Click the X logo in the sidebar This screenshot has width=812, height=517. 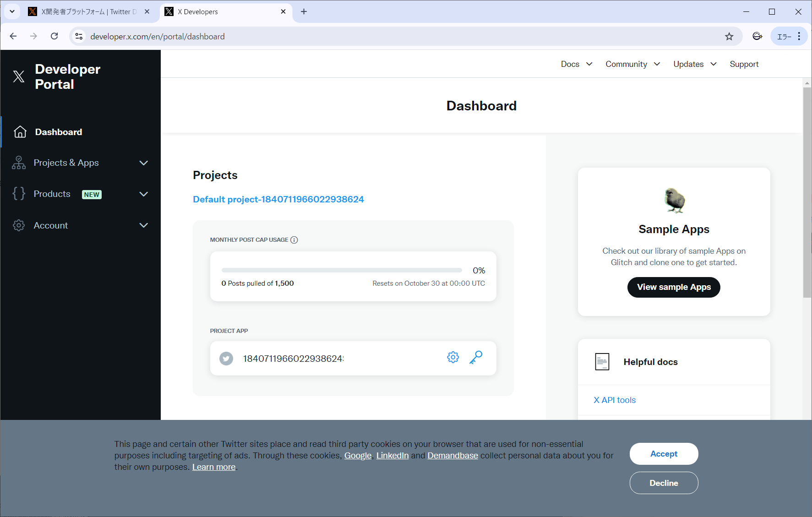[19, 76]
